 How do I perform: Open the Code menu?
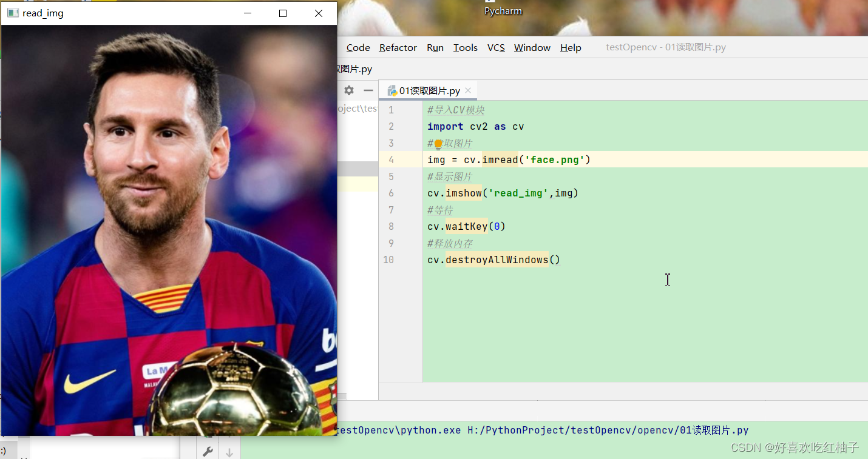click(x=358, y=47)
